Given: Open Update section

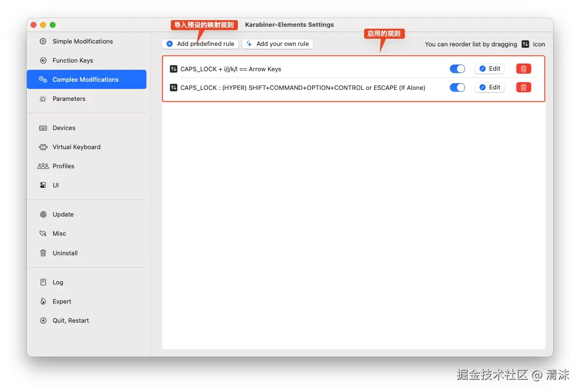Looking at the screenshot, I should pos(87,215).
